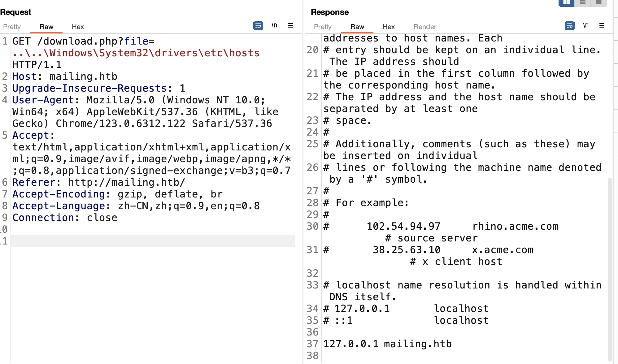Show non-printable chars in Request panel
Viewport: 618px width, 364px height.
(274, 25)
